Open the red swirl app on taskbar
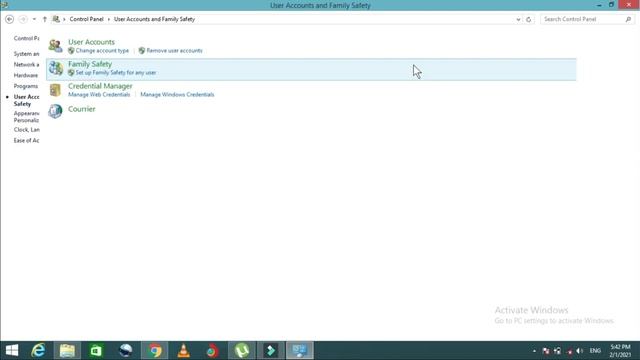This screenshot has width=640, height=360. (212, 350)
